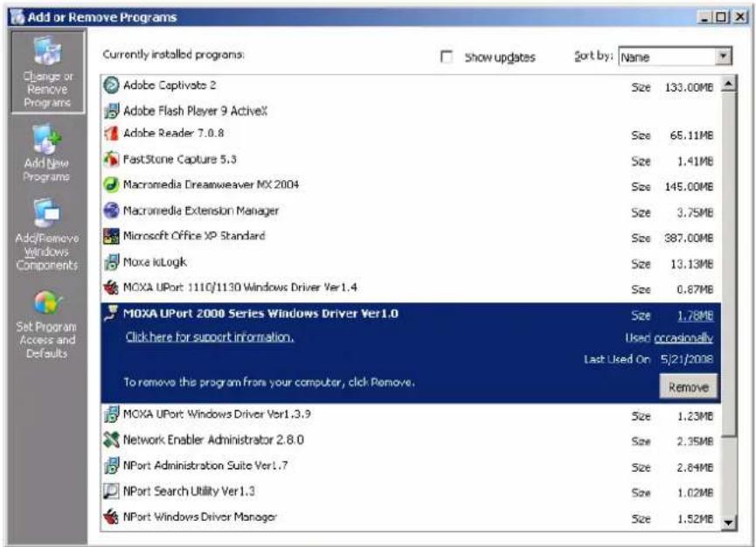The image size is (756, 547).
Task: Select Microsoft Office XP Standard entry
Action: click(x=410, y=237)
